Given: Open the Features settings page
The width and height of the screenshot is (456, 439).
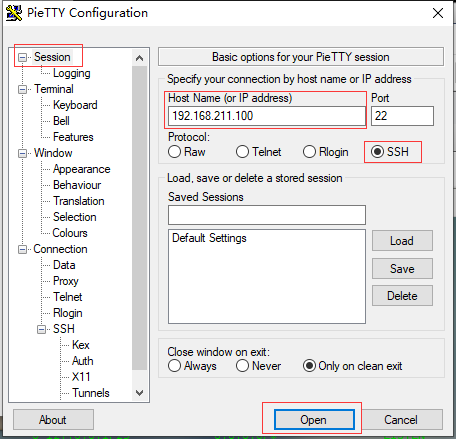Looking at the screenshot, I should click(x=73, y=137).
